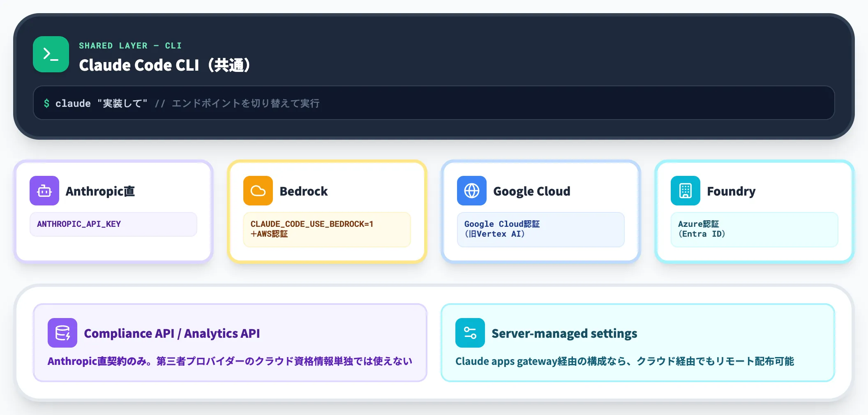Click the "Server-managed settings" heading
This screenshot has width=868, height=415.
click(x=564, y=333)
